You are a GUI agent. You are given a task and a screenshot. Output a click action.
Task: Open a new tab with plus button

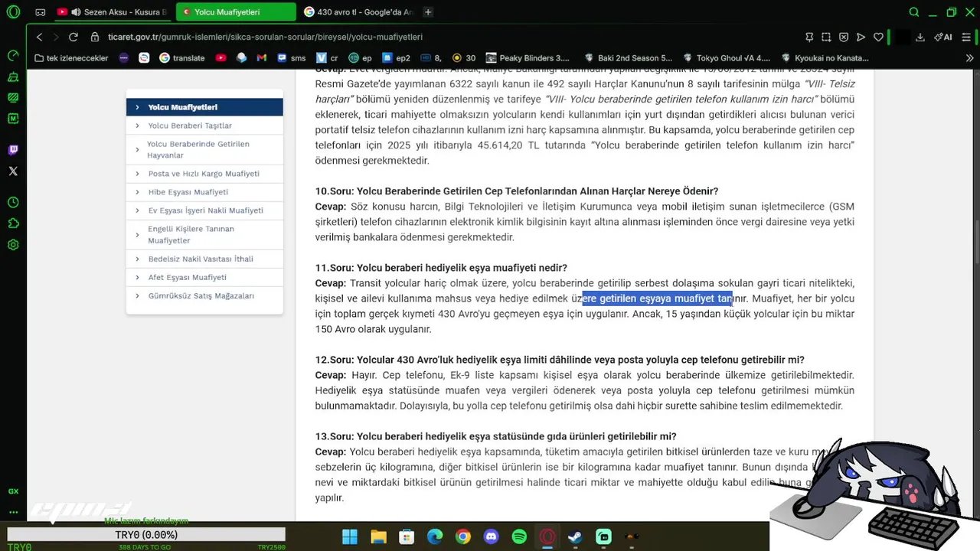428,12
